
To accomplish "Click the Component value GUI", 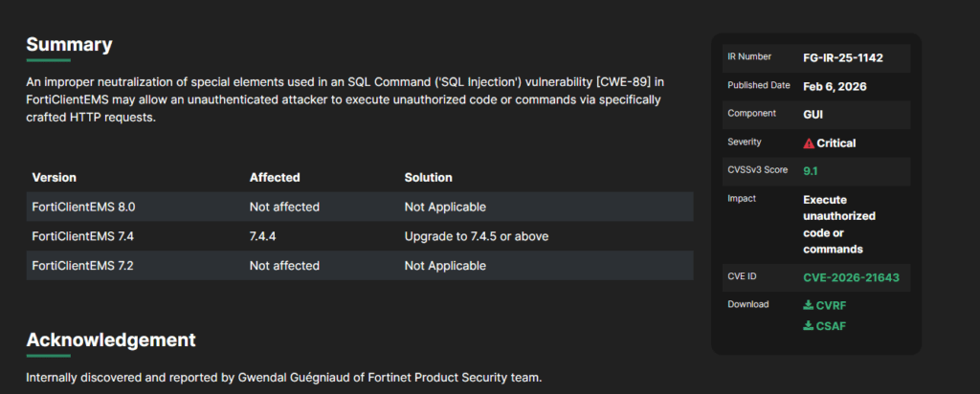I will click(x=813, y=114).
